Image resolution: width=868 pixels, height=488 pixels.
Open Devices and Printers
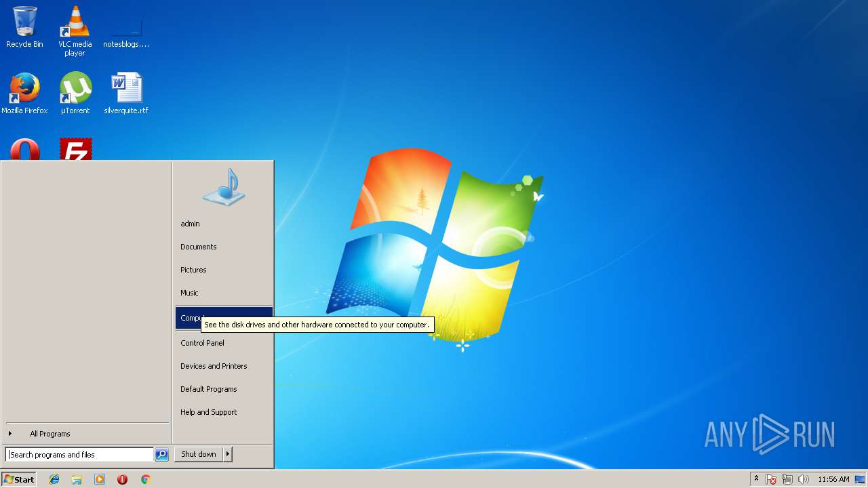click(224, 366)
